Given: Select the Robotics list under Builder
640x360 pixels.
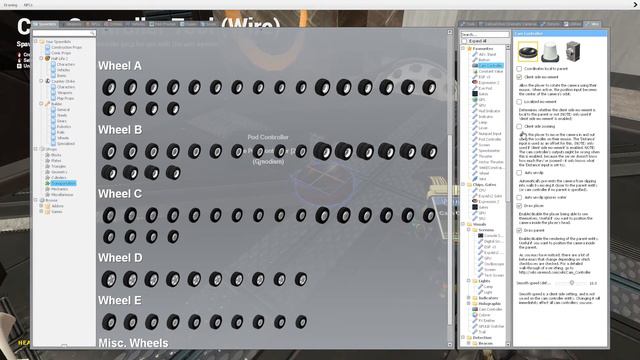Looking at the screenshot, I should pos(61,127).
